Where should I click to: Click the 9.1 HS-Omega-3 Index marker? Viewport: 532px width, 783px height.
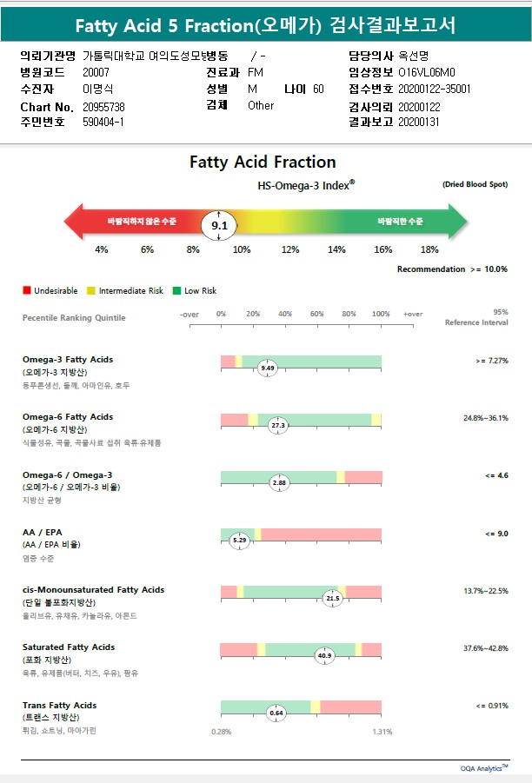(220, 225)
